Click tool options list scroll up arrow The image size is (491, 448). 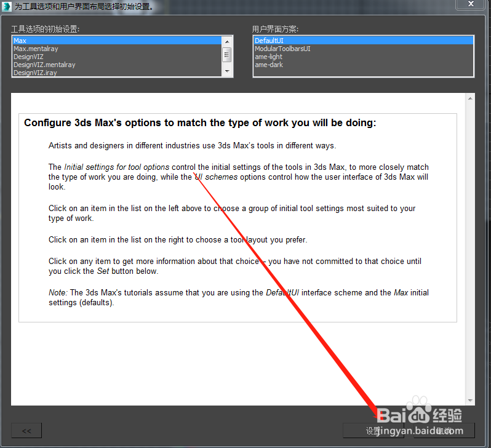point(227,41)
